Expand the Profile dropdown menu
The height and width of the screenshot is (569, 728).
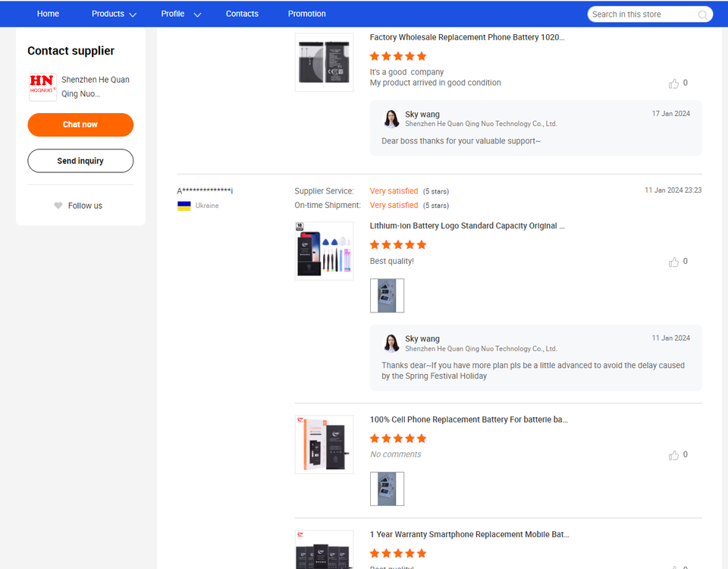[x=180, y=14]
